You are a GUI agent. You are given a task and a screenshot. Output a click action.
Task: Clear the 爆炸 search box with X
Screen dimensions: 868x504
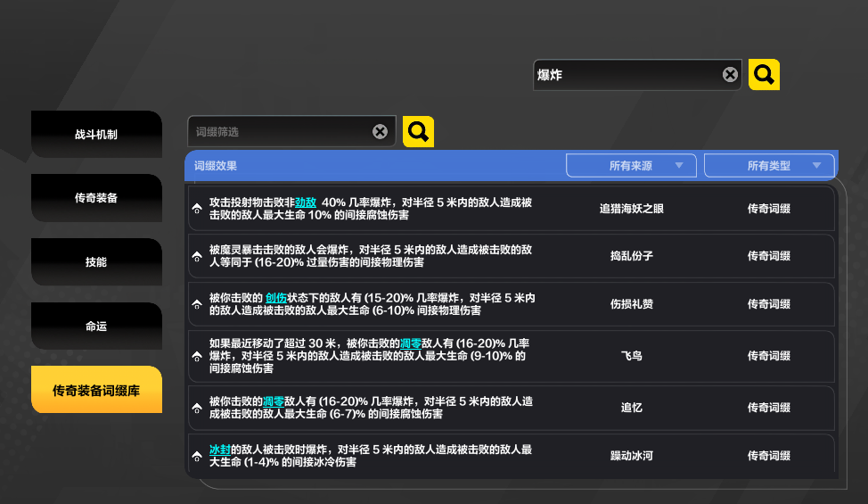coord(730,75)
